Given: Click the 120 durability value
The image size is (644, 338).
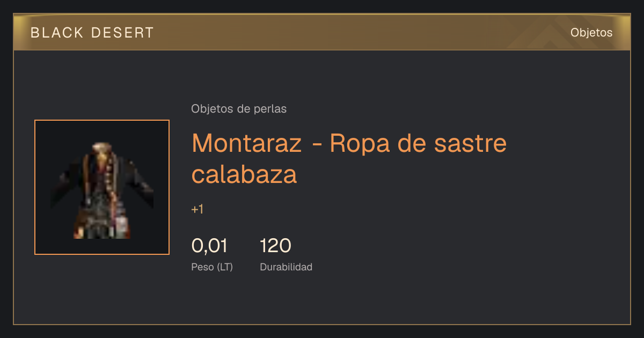Looking at the screenshot, I should 275,246.
